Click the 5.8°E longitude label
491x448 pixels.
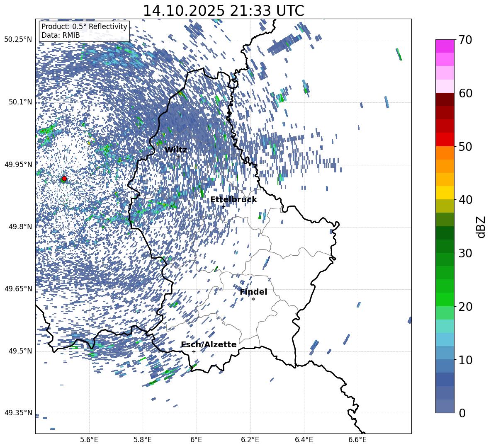pyautogui.click(x=143, y=440)
